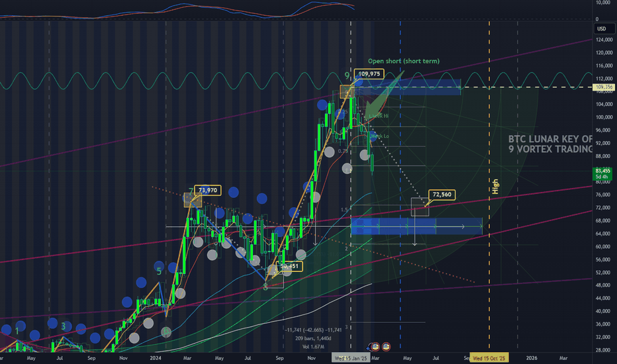Click the blue diamond marker beside the flag icons
The width and height of the screenshot is (617, 364).
click(369, 348)
